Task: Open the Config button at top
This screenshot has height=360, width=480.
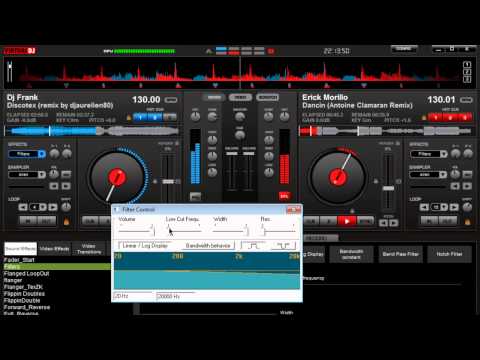Action: click(404, 49)
